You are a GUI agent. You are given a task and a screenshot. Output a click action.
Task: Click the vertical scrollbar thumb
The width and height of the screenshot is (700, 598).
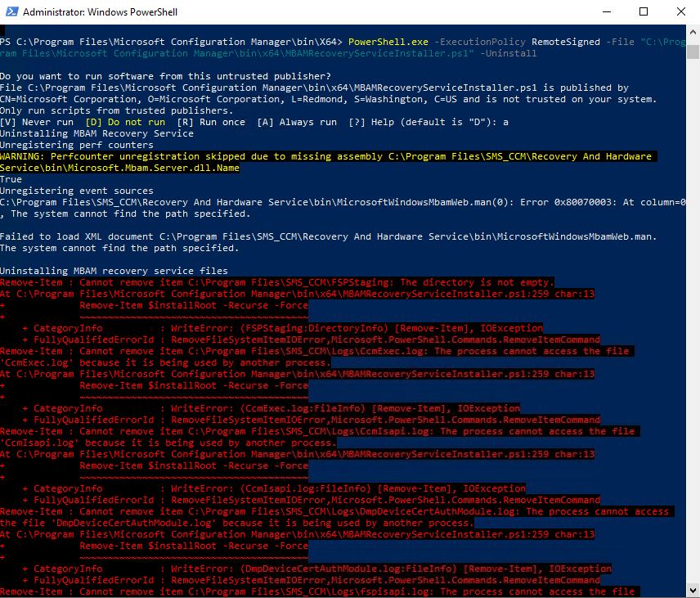pyautogui.click(x=693, y=52)
